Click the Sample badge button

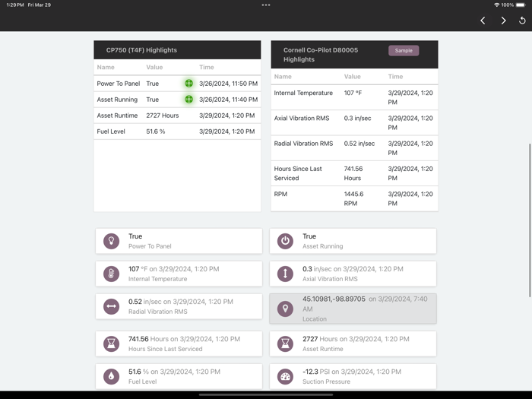tap(404, 51)
